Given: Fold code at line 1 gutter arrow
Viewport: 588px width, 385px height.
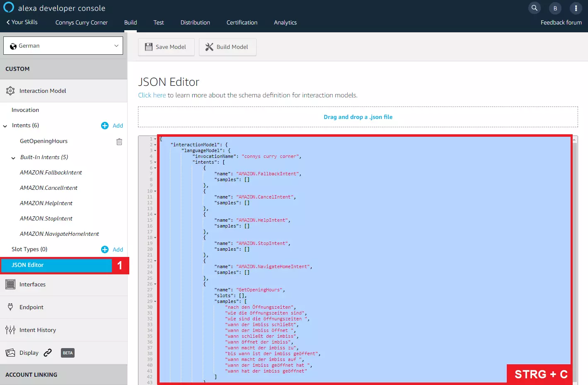Looking at the screenshot, I should pyautogui.click(x=155, y=139).
